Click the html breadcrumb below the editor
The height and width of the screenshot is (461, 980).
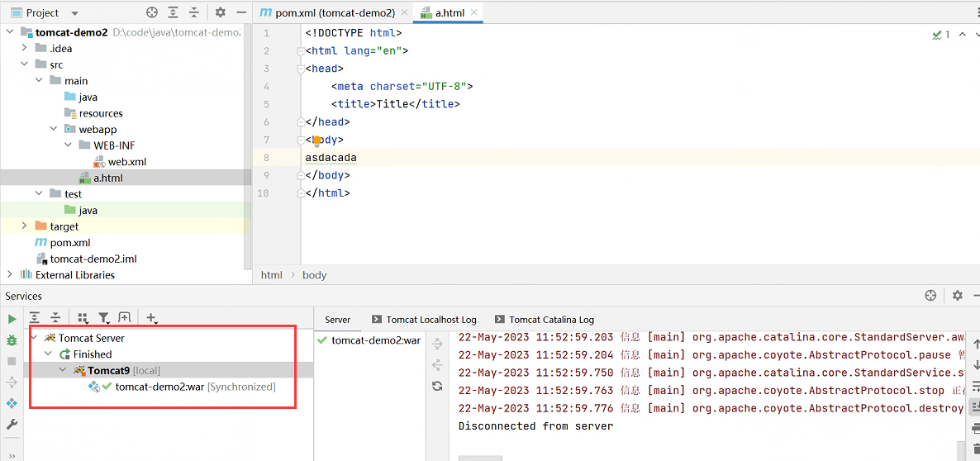pos(271,275)
